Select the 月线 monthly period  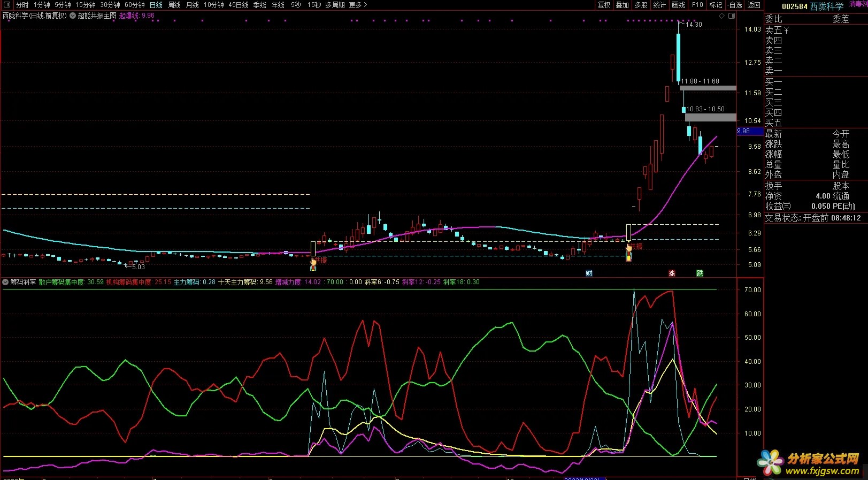tap(193, 5)
